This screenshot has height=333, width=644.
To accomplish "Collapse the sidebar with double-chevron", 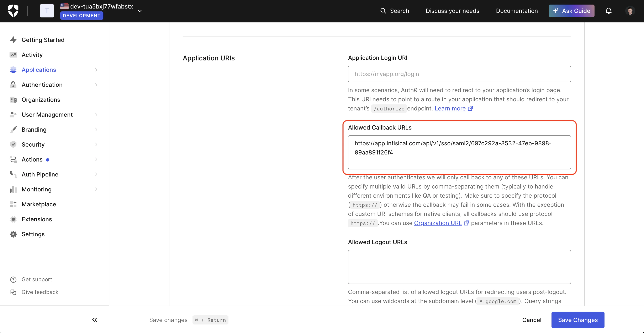I will click(95, 320).
